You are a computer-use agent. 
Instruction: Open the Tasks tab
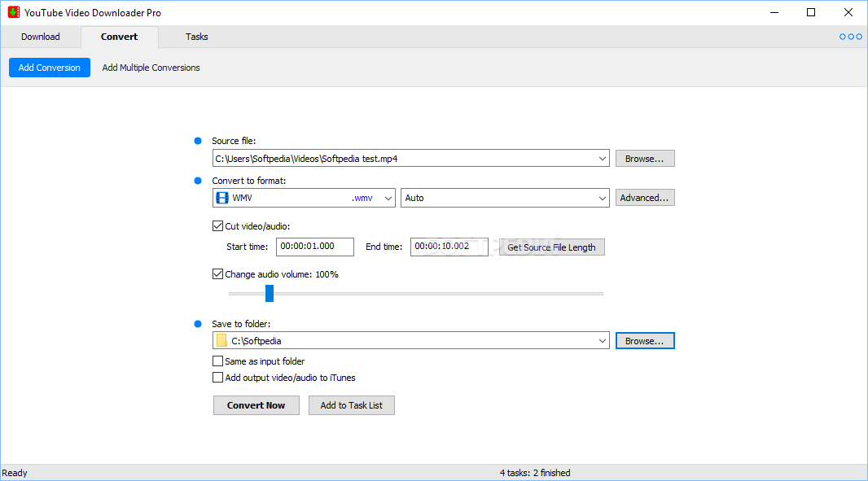196,37
